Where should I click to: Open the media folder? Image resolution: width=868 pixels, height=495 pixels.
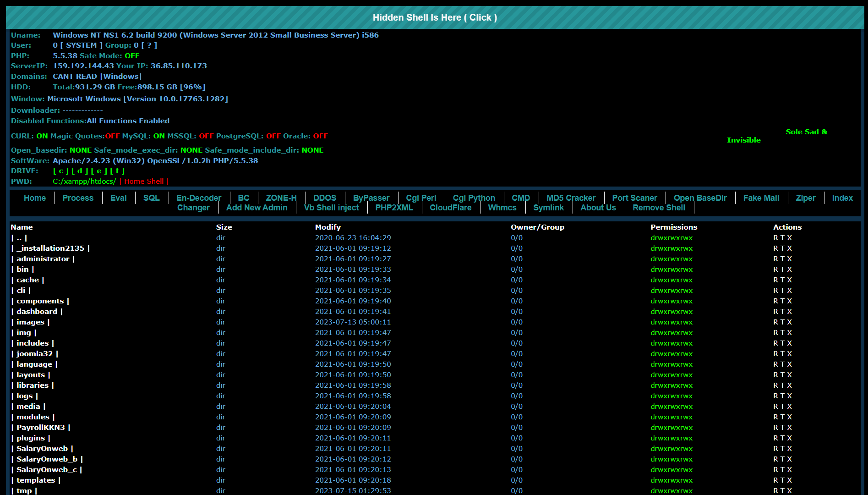tap(28, 407)
